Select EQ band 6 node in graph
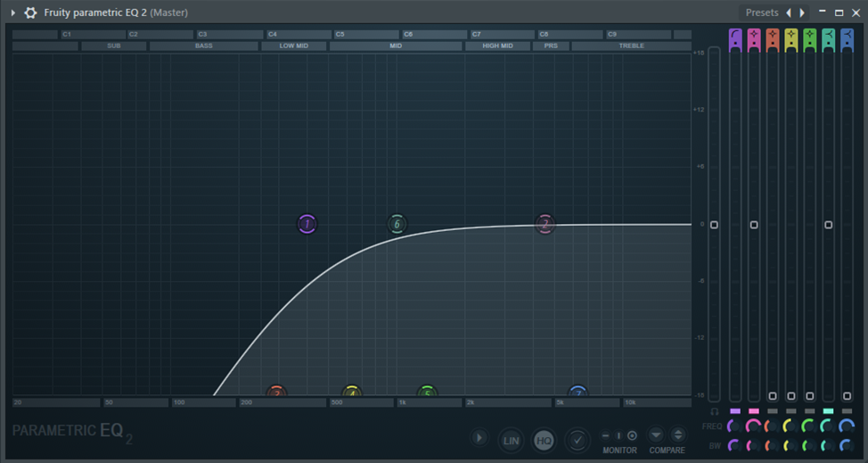 click(397, 224)
